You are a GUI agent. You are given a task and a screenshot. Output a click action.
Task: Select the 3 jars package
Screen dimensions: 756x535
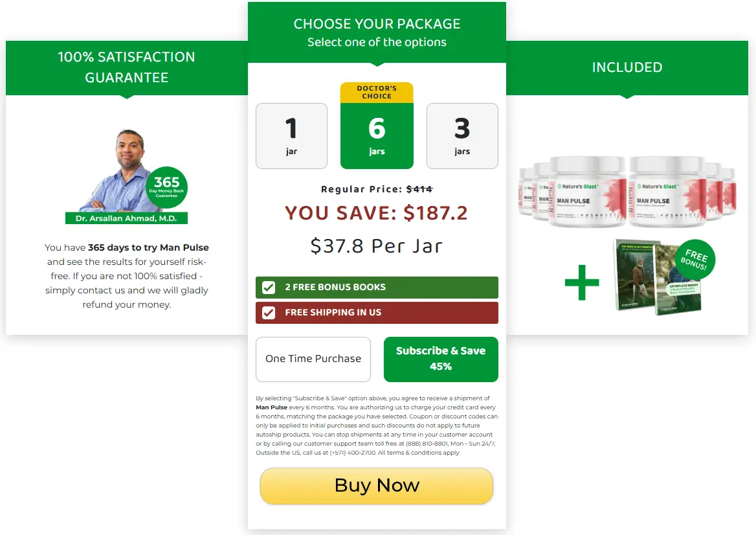tap(462, 136)
